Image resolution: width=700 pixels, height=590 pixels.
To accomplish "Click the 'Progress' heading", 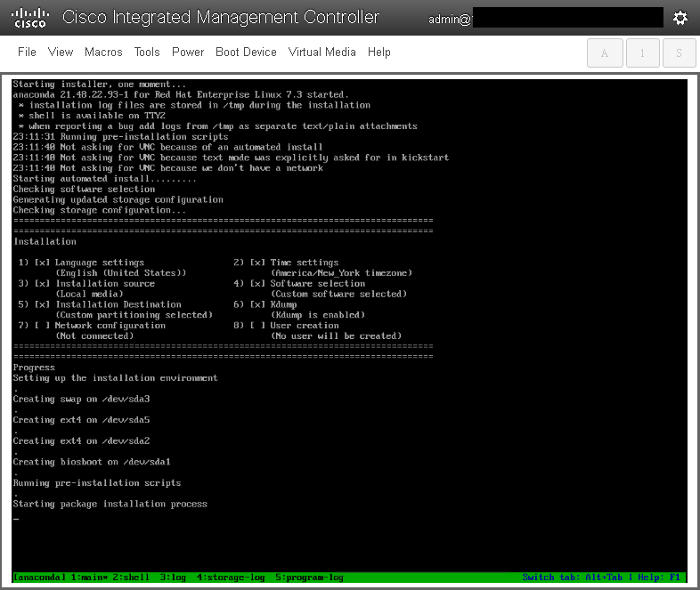I will 34,368.
